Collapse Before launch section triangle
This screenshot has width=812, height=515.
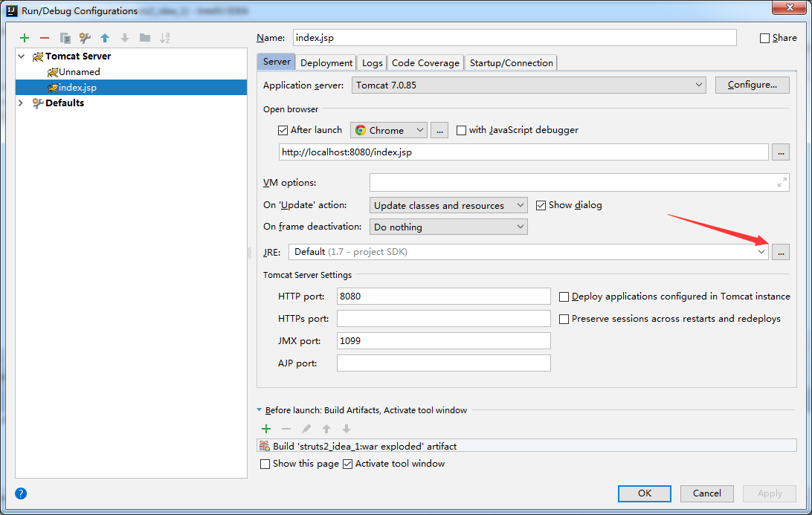click(x=259, y=410)
